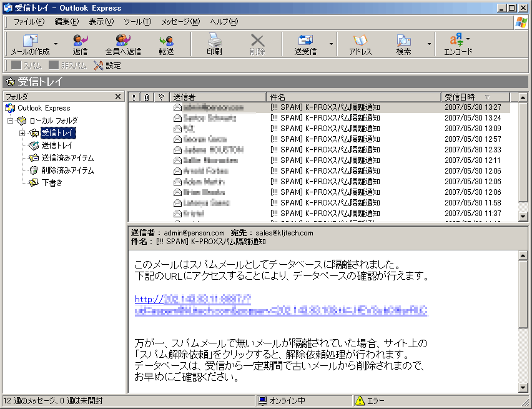Select the 受信トレイ folder in tree
Screen dimensions: 532x409
coord(58,133)
